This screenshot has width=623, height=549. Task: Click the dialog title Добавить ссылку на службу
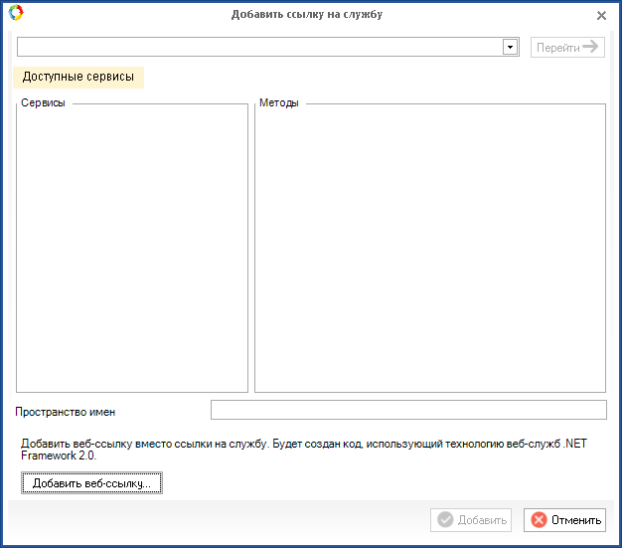(x=306, y=15)
